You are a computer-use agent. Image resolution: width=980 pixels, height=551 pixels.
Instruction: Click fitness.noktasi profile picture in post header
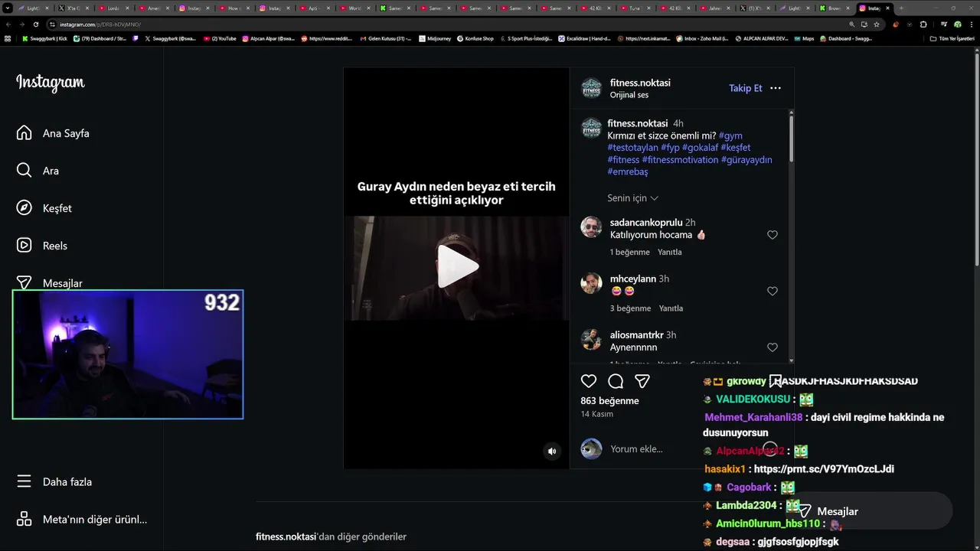pos(592,88)
